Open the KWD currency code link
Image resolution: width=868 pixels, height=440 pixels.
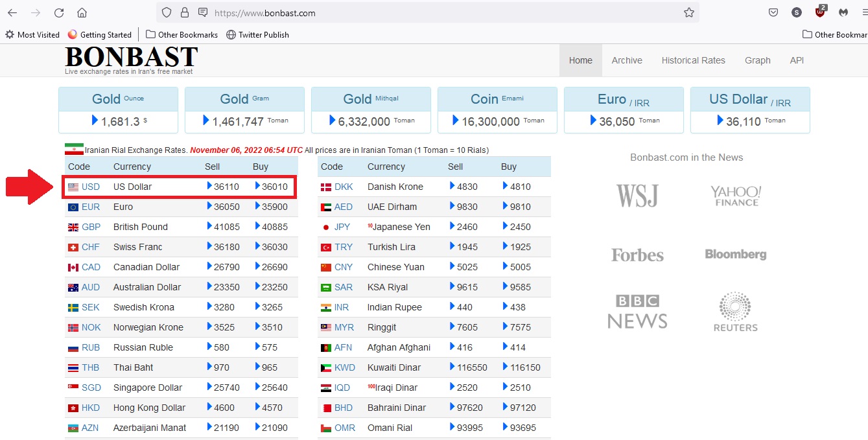tap(345, 367)
